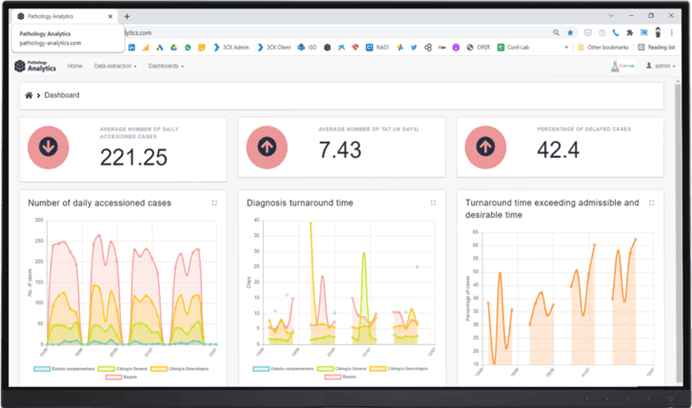692x408 pixels.
Task: Bookmark this page with the star icon
Action: [571, 32]
